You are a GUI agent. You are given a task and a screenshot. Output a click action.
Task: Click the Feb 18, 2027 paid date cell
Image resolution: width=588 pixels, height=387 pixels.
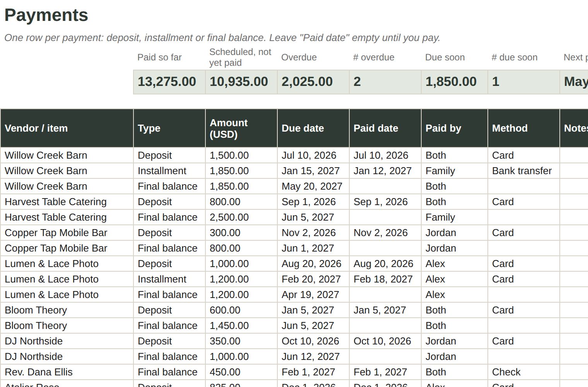tap(385, 279)
